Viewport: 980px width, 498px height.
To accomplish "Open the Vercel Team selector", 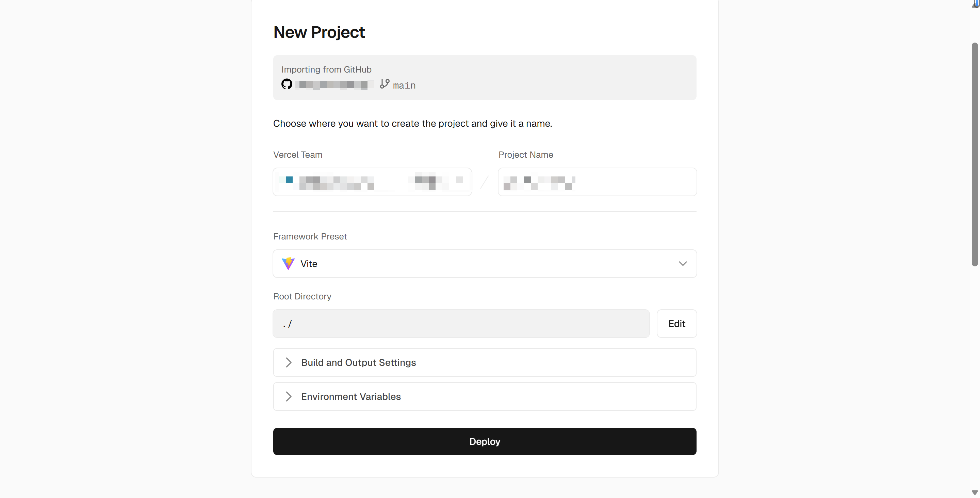I will click(372, 182).
